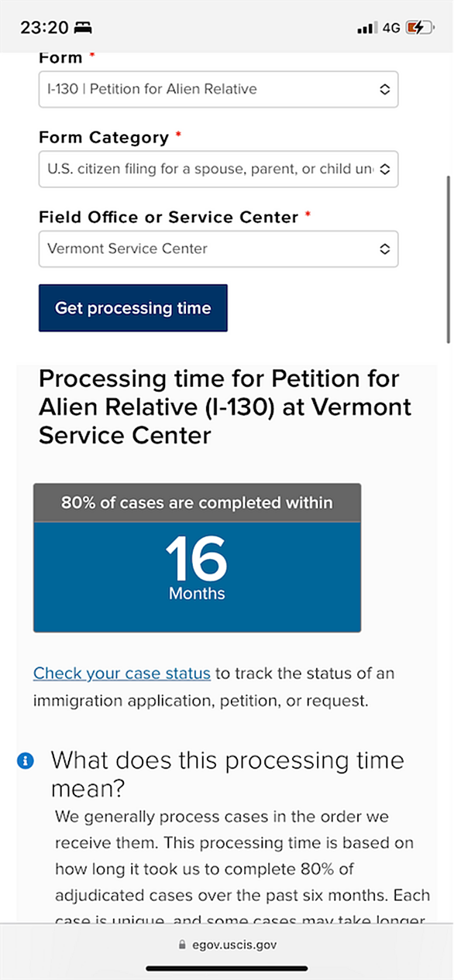Screen dimensions: 454x980
Task: Tap the lock icon next to egov.uscis.gov
Action: coord(183,944)
